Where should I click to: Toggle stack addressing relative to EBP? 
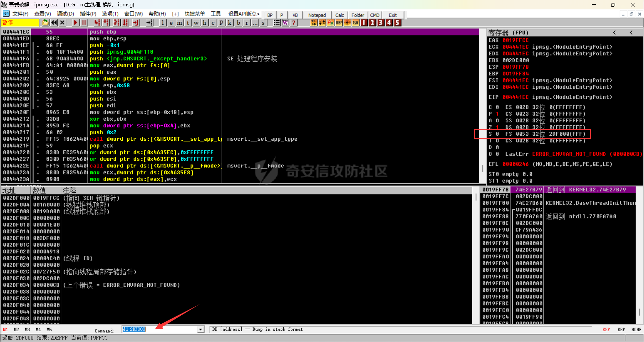(621, 330)
